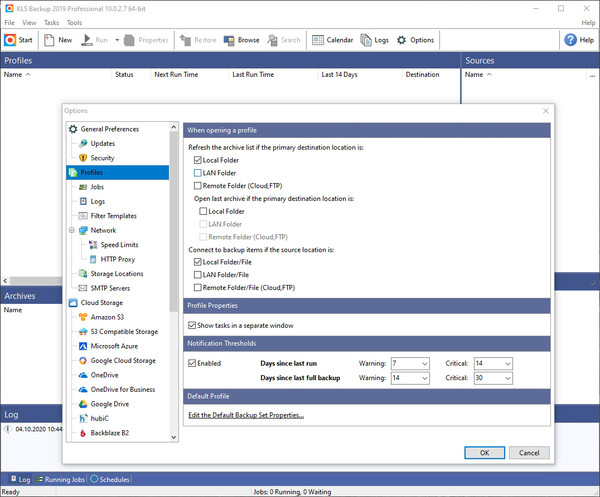Enable LAN Folder archive list refresh
The height and width of the screenshot is (497, 600).
198,173
